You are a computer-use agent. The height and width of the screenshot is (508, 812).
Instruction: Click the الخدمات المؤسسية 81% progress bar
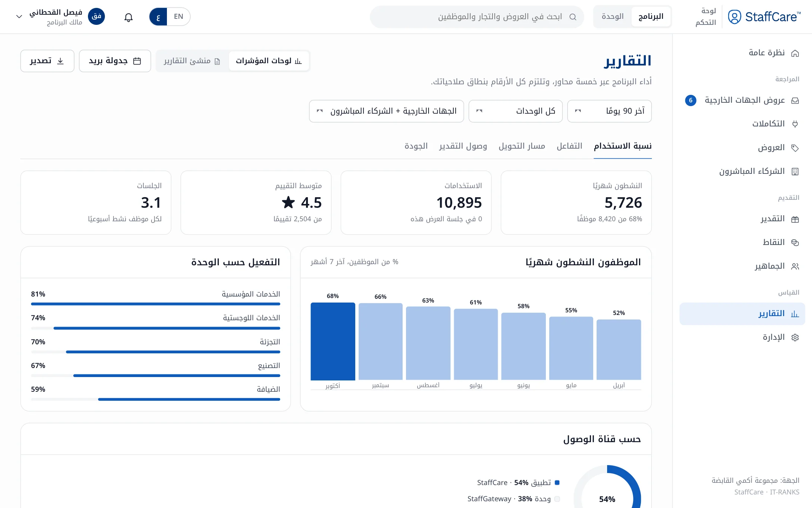(156, 304)
